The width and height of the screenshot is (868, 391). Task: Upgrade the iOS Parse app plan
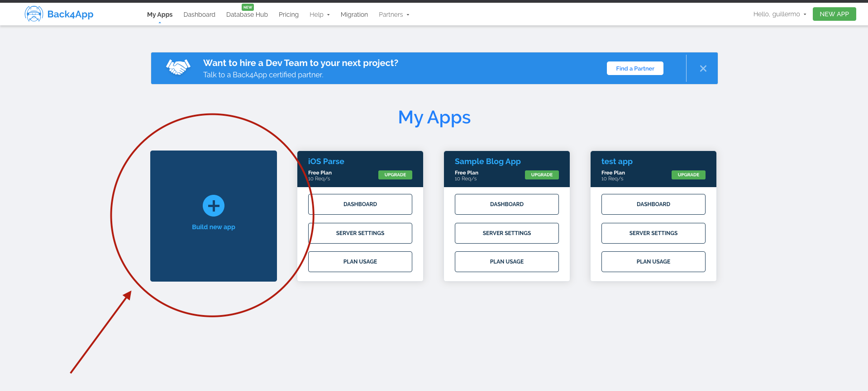tap(395, 175)
